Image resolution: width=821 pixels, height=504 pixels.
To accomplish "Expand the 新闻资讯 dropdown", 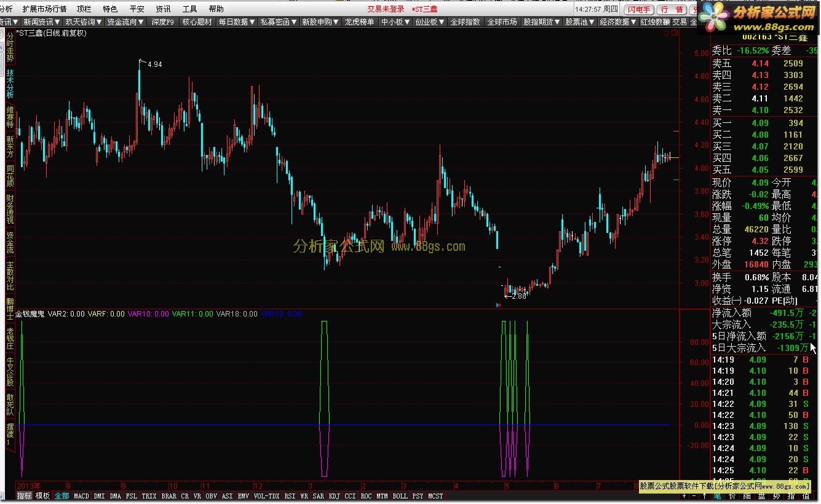I will coord(42,22).
